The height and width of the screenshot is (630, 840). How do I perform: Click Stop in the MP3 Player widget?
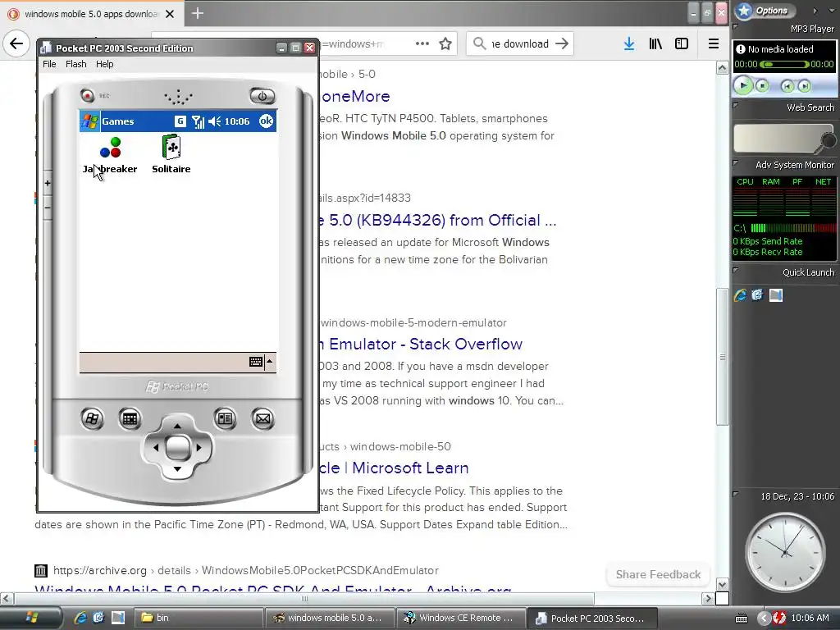coord(762,85)
